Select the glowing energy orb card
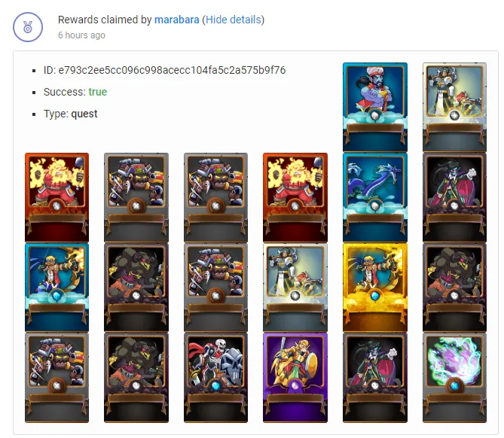This screenshot has width=504, height=438. click(454, 378)
